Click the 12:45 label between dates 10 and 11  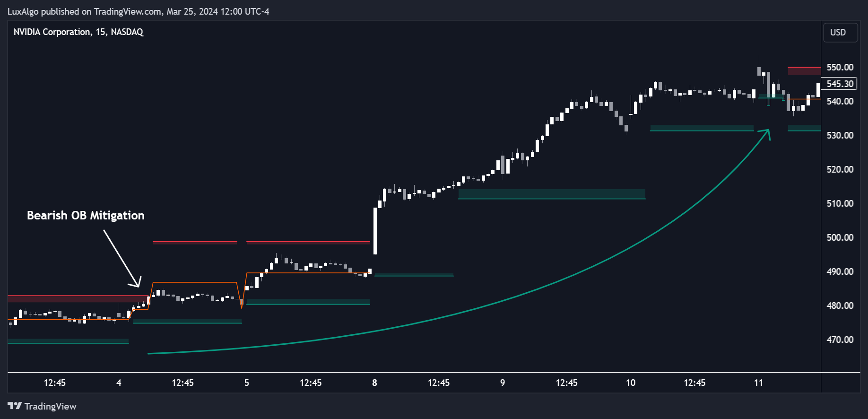tap(694, 383)
